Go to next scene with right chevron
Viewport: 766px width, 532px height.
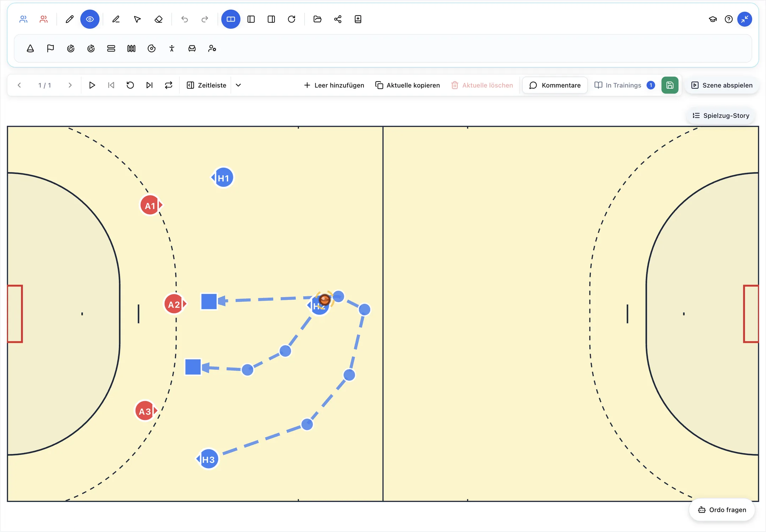tap(70, 85)
